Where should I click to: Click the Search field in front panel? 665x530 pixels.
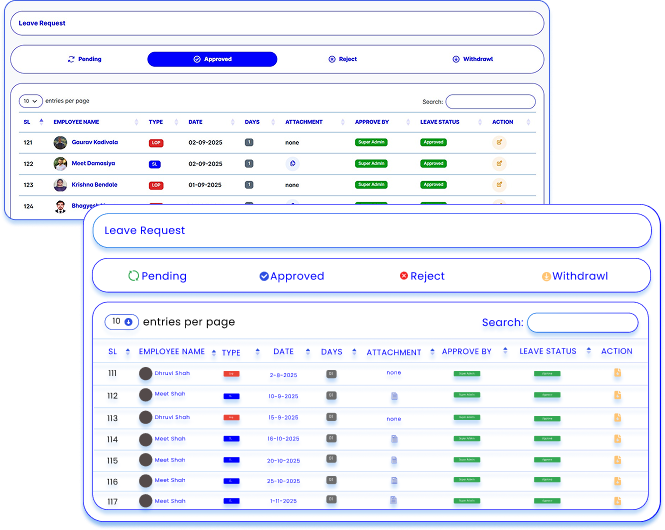point(582,322)
